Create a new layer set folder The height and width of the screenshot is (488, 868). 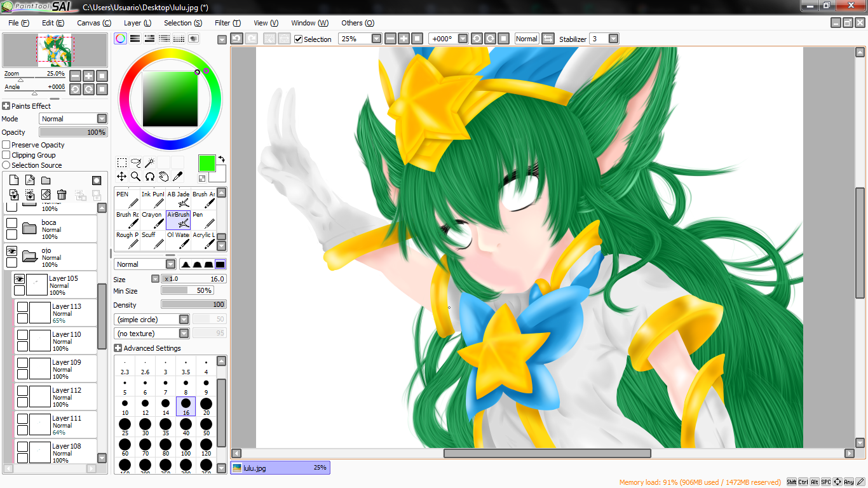46,180
